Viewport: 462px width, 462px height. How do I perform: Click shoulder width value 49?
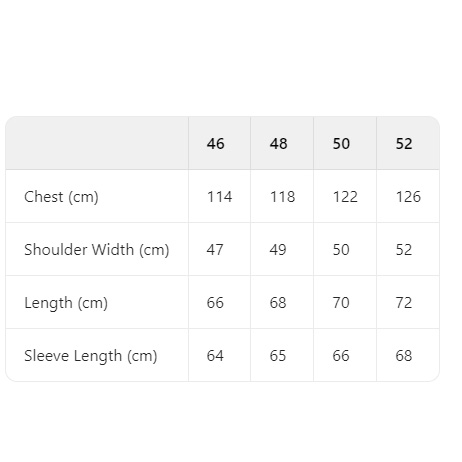(278, 250)
